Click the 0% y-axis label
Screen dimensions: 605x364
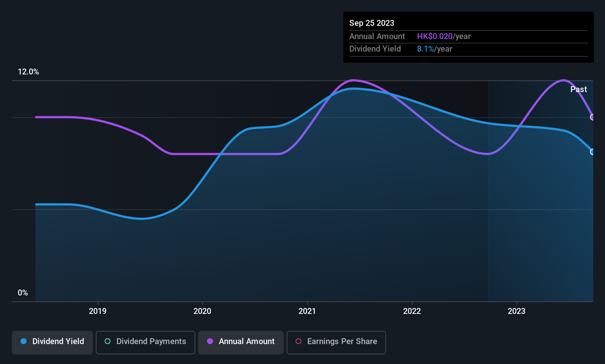(x=23, y=293)
